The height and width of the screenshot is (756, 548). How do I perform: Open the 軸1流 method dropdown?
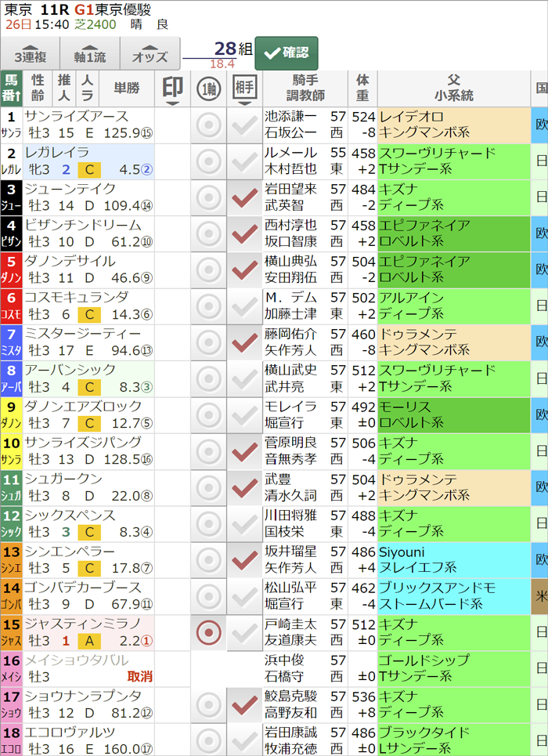coord(90,53)
